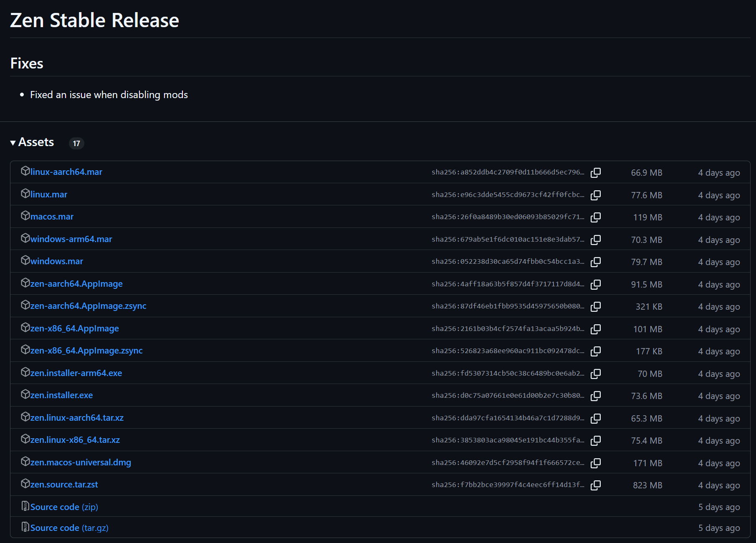Download zen-aarch64.AppImage
Screen dimensions: 756x543
point(76,284)
